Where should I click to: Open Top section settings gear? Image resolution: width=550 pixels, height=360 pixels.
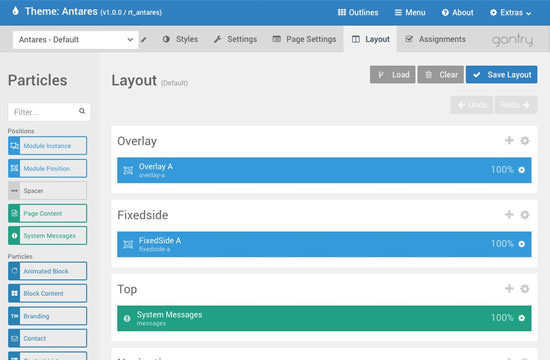[x=525, y=289]
